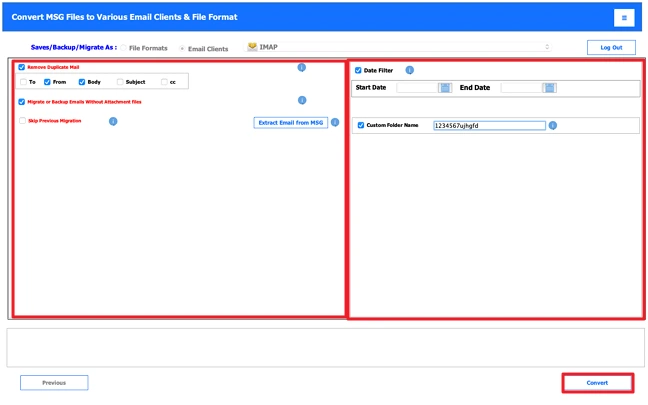Screen dimensions: 648x405
Task: Click info icon next to Skip Previous Migration
Action: point(113,121)
